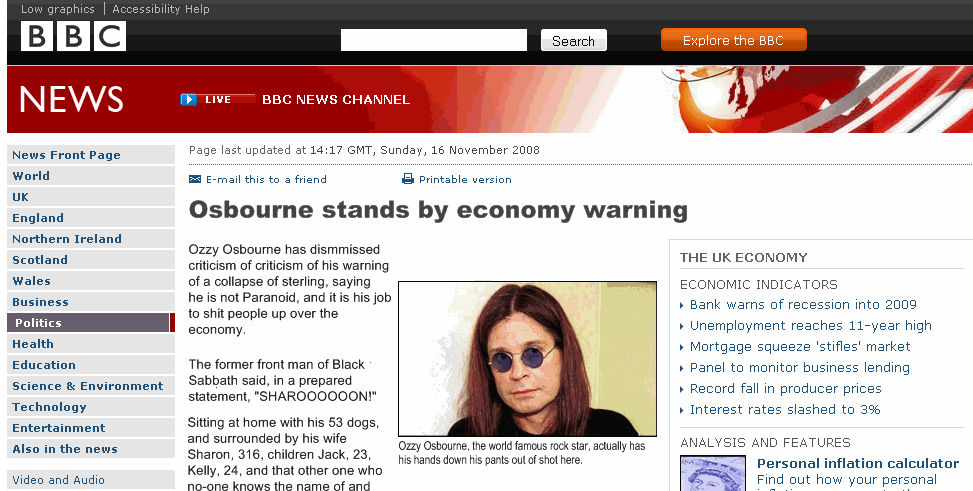Open the Accessibility Help link
This screenshot has width=973, height=491.
[x=161, y=9]
